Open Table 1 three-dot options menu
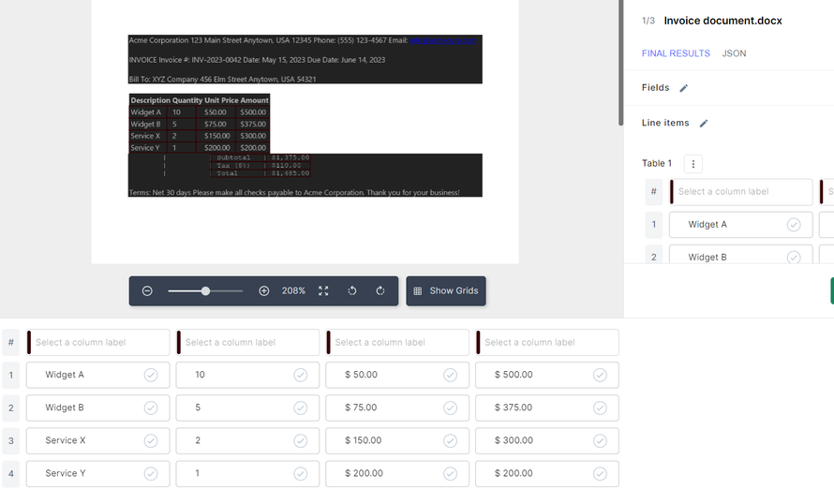Viewport: 834px width, 504px height. tap(693, 164)
